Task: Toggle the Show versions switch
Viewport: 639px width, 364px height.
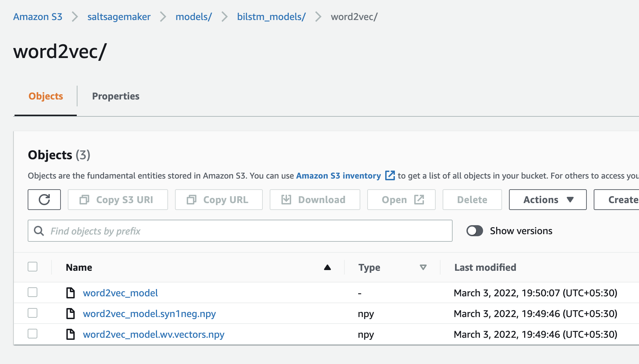Action: (x=475, y=231)
